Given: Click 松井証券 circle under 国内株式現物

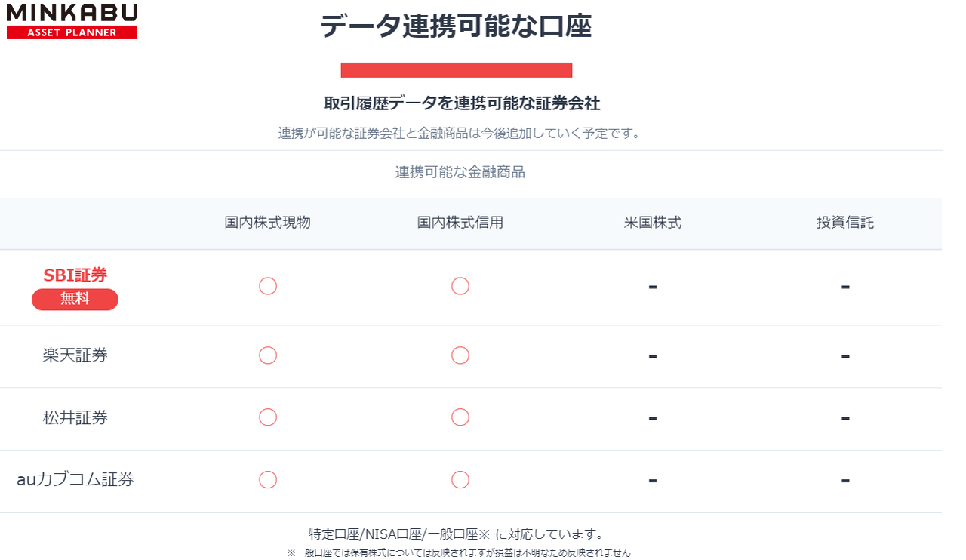Looking at the screenshot, I should coord(268,417).
